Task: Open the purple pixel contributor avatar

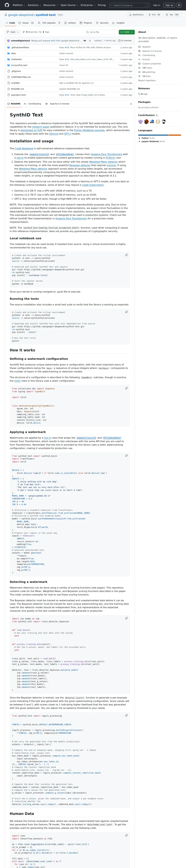Action: point(140,122)
